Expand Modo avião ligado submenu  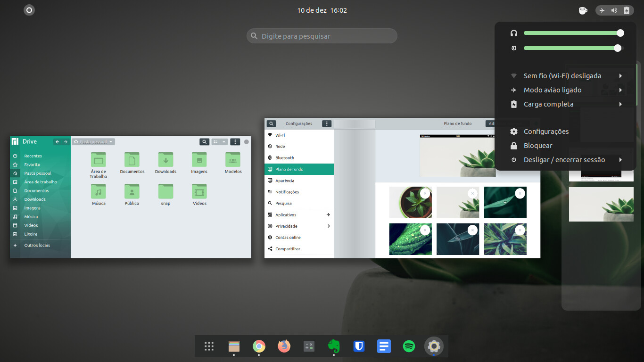click(566, 90)
